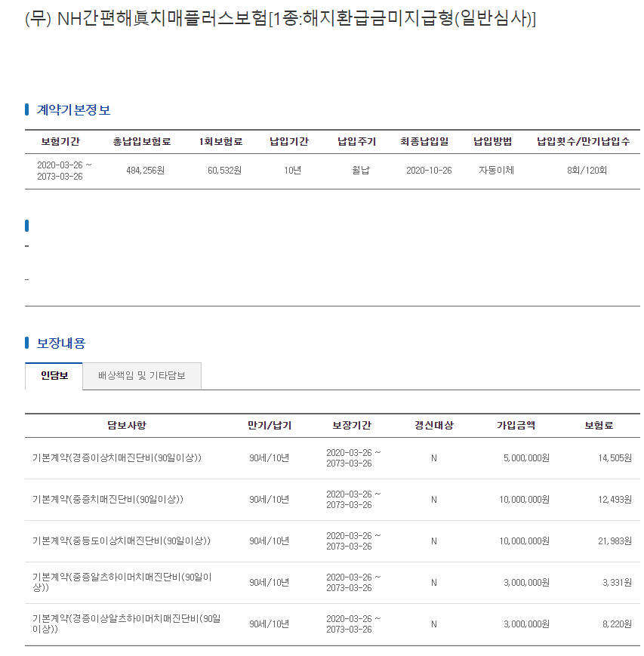This screenshot has width=644, height=656.
Task: Open the 배상책임 및 기타담보 tab
Action: click(142, 376)
